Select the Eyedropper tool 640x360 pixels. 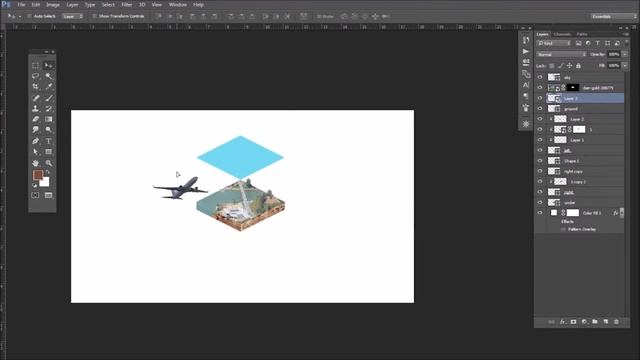coord(49,87)
